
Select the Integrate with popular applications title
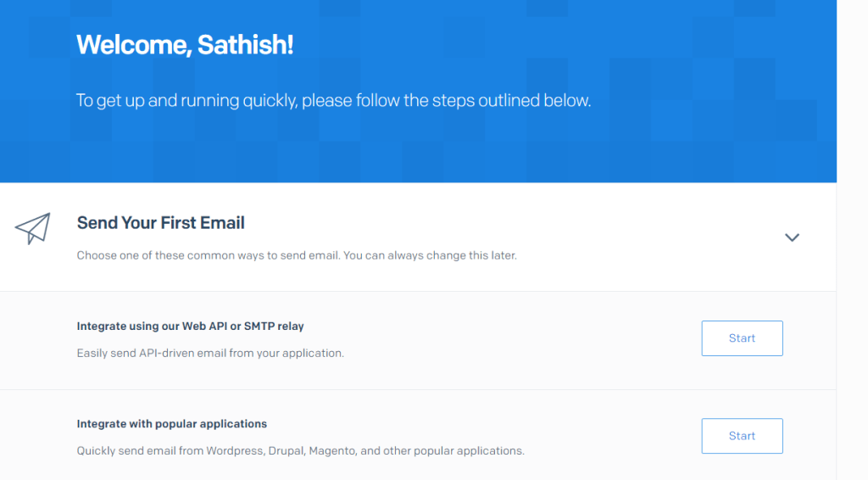171,423
